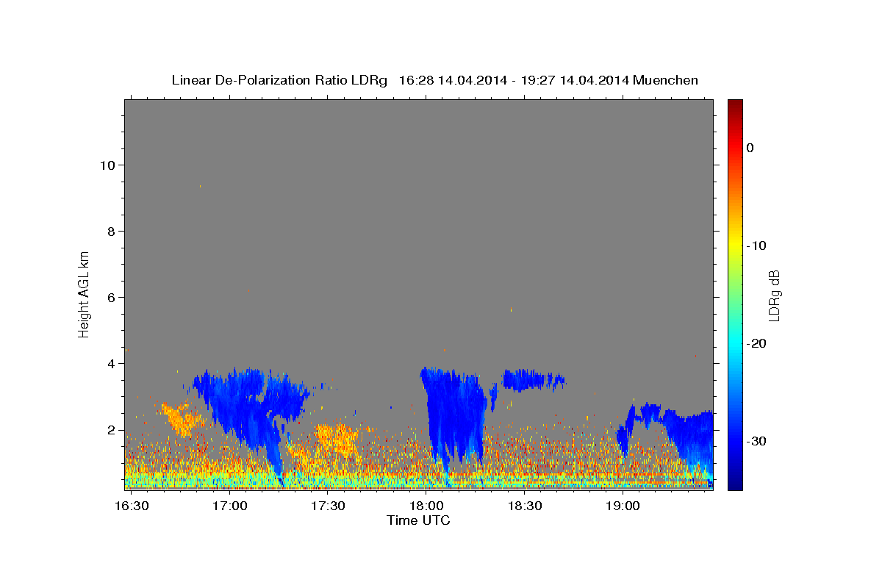Click the small blue cloud near 18:30
This screenshot has width=882, height=588.
534,380
